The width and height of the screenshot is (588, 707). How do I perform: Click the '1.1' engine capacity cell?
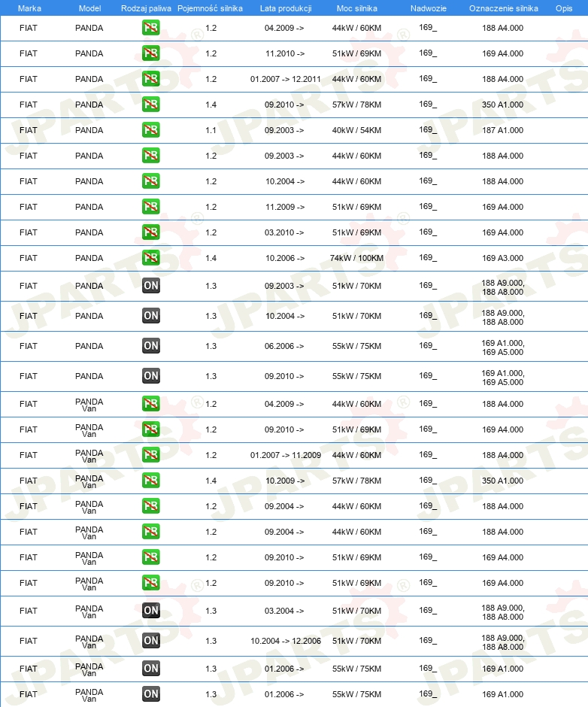point(211,130)
